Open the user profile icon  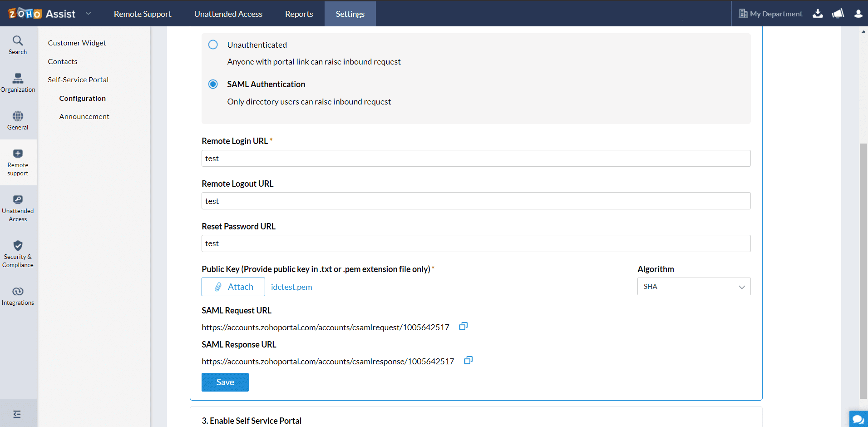(x=858, y=14)
